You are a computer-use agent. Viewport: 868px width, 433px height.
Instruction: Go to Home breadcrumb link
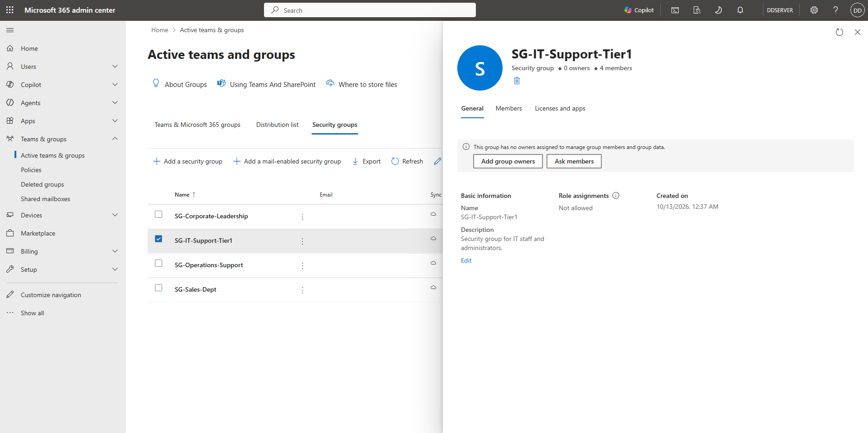(x=160, y=30)
